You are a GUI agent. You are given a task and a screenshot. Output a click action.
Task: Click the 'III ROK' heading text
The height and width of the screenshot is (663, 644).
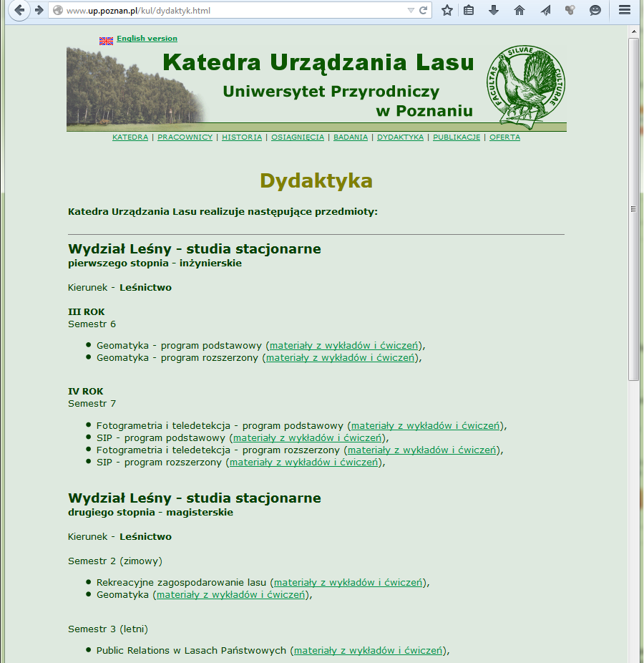click(x=86, y=312)
